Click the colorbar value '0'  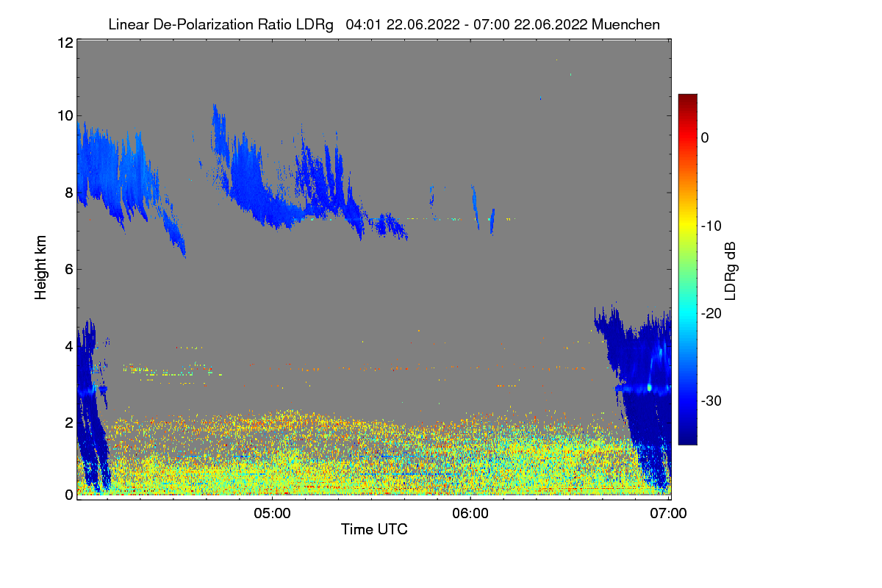pos(705,137)
